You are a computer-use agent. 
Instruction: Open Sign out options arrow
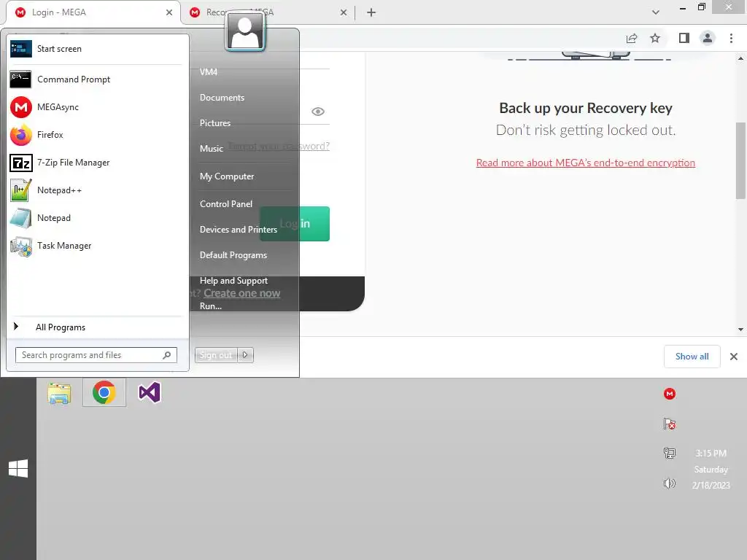(x=245, y=355)
